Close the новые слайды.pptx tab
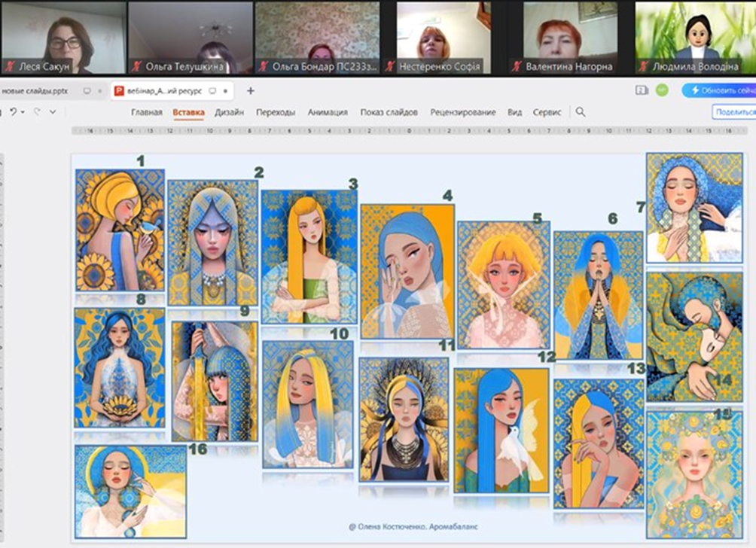756x548 pixels. click(x=101, y=91)
